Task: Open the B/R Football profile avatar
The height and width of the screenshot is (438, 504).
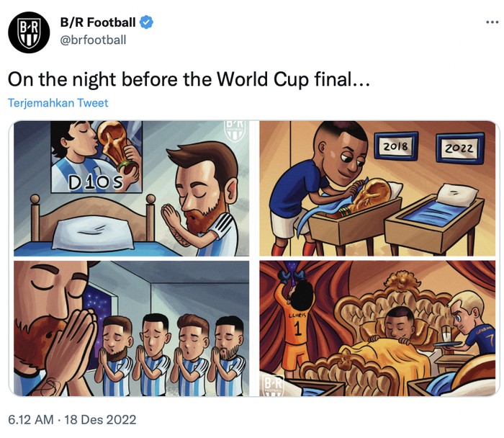Action: pyautogui.click(x=28, y=32)
